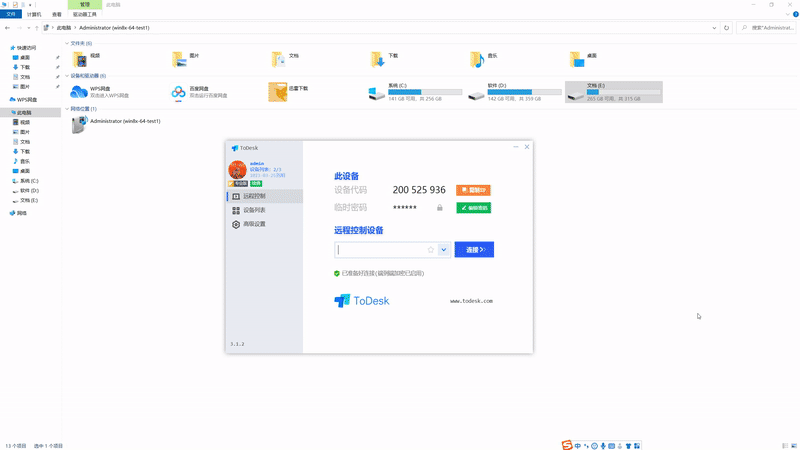Click the blue 连接 connect button
Image resolution: width=800 pixels, height=450 pixels.
474,249
